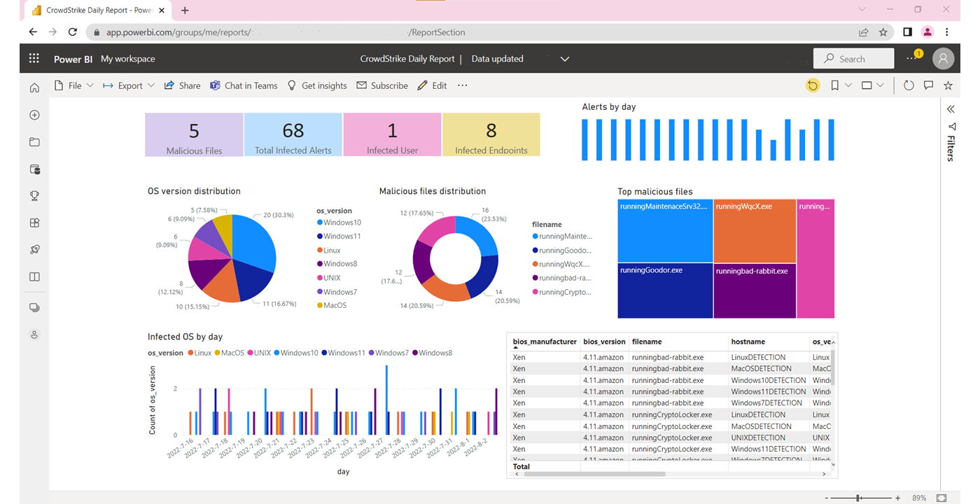Click the Search box in header

point(854,59)
